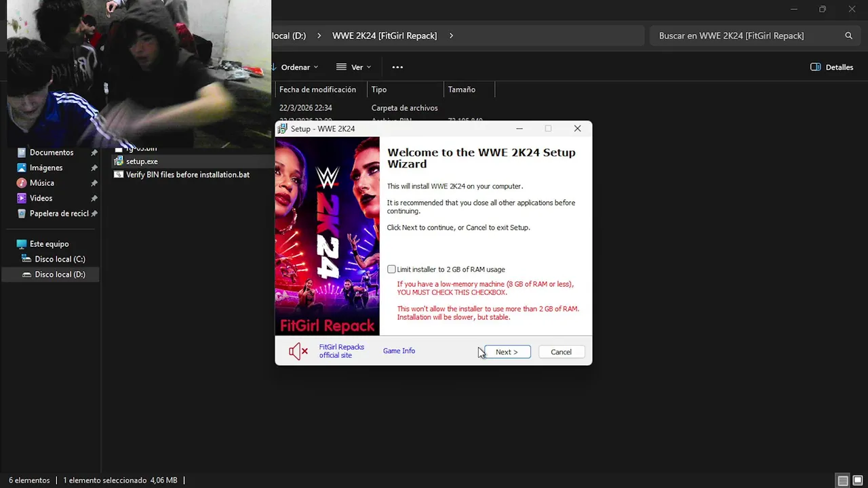The image size is (868, 488).
Task: Click the Verify BIN batch file icon
Action: [x=119, y=175]
